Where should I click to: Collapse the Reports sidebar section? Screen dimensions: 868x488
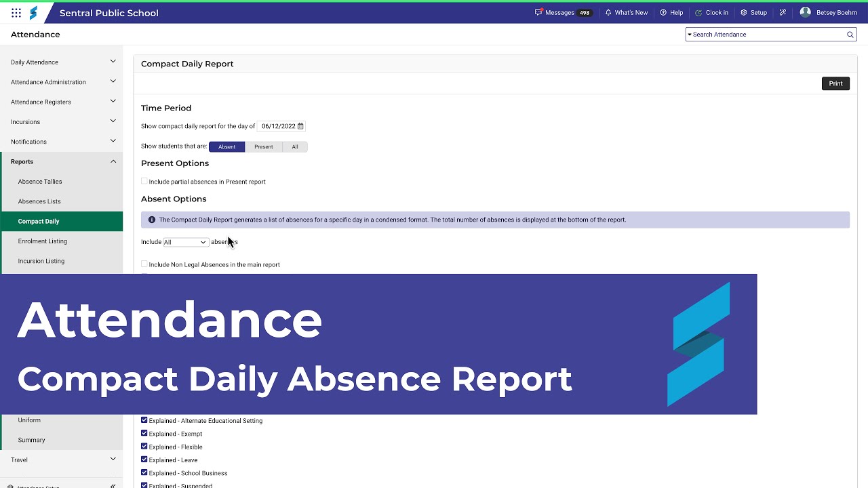[61, 161]
